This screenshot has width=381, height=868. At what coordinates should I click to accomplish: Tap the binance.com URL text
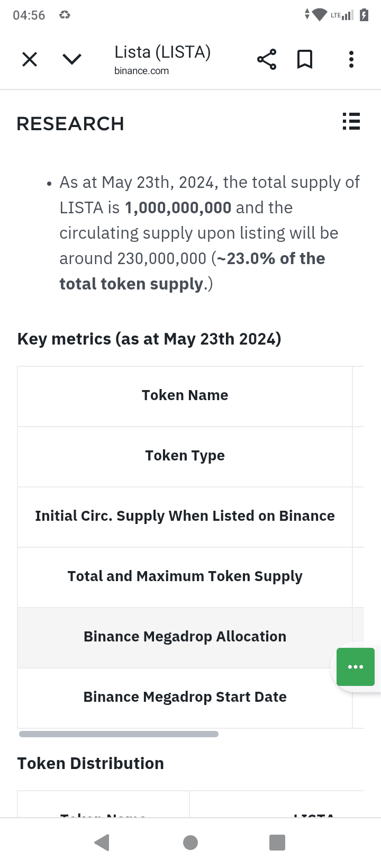point(141,71)
